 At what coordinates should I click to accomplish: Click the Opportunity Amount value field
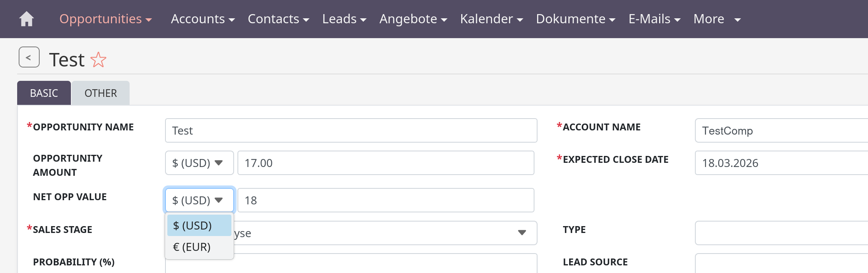tap(385, 163)
